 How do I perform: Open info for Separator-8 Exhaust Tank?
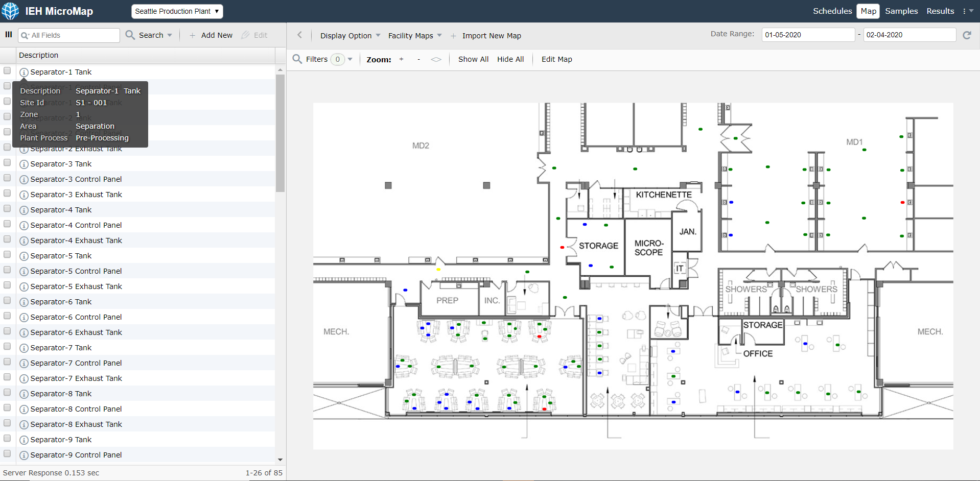(x=24, y=425)
